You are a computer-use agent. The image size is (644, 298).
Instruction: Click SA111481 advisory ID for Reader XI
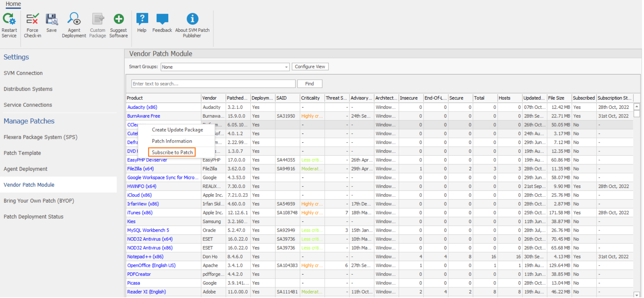pos(287,292)
